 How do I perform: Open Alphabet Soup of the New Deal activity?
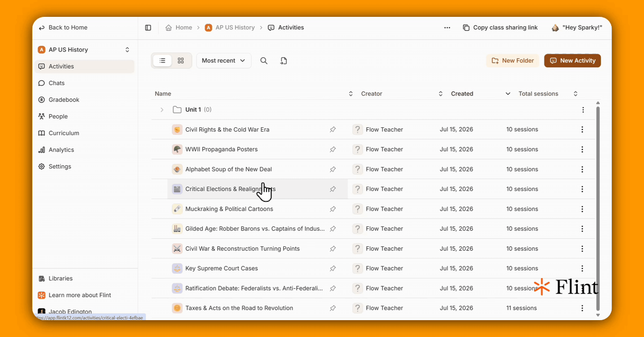228,169
